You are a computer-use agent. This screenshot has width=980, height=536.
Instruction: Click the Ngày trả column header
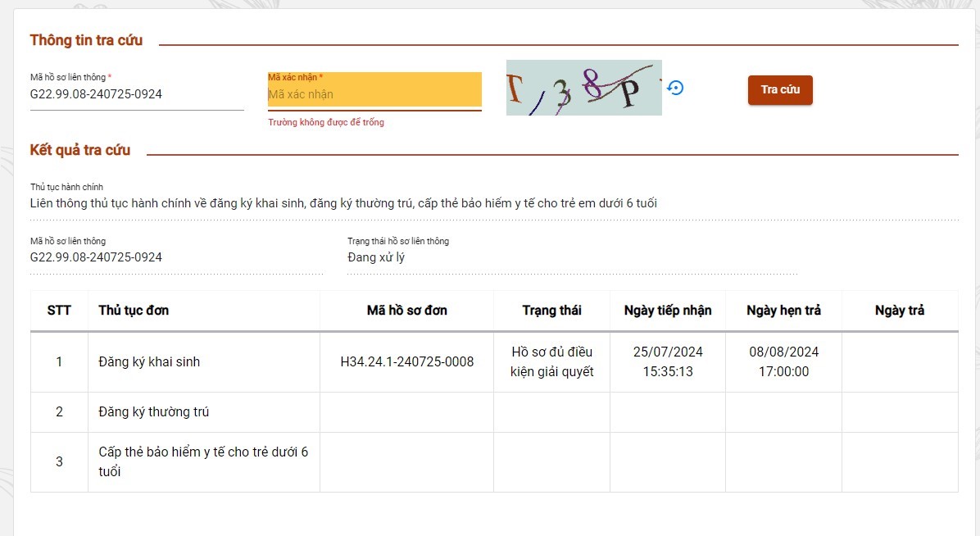point(899,311)
